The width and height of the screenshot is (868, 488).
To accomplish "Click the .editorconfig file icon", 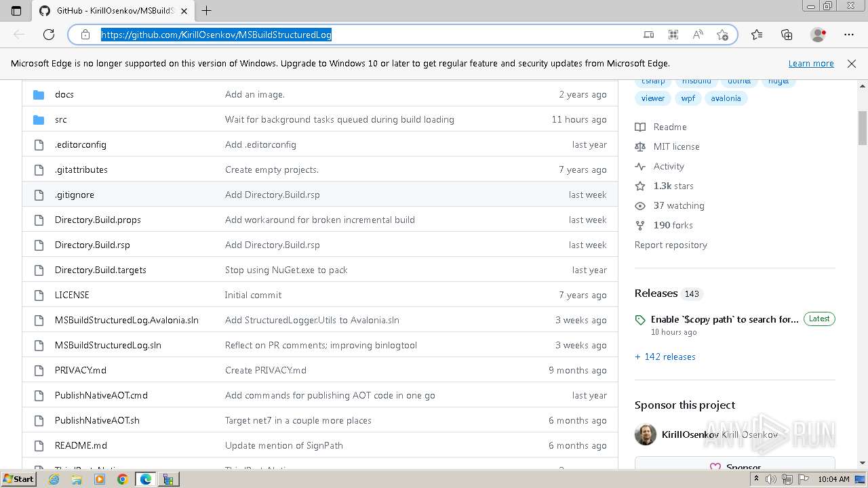I will point(39,144).
